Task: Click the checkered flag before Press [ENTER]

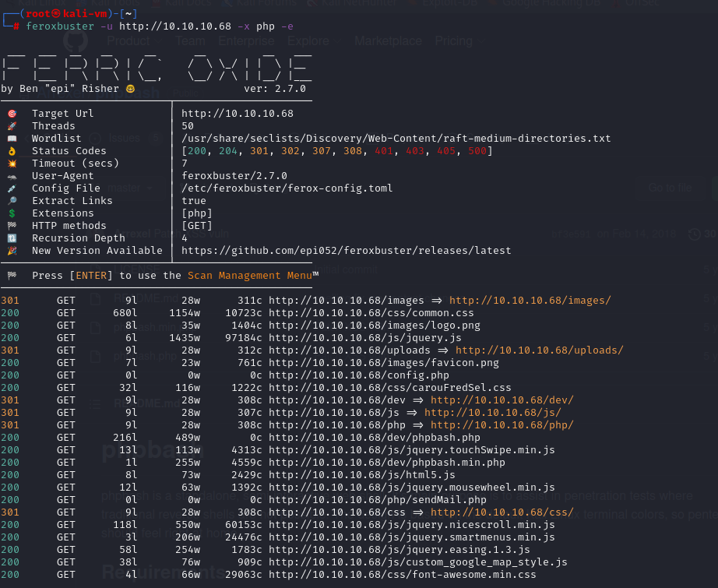Action: point(11,276)
